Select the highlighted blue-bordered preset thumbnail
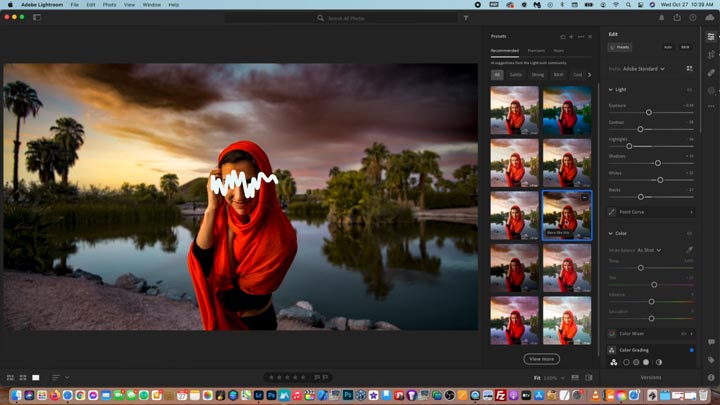 point(567,215)
